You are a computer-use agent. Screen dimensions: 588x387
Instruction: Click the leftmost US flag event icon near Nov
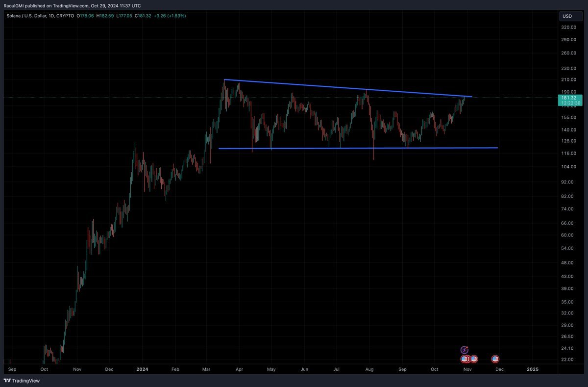[x=465, y=359]
